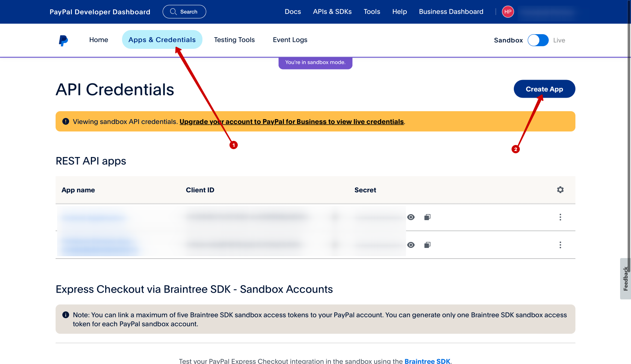Open the APIs & SDKs menu
The image size is (631, 364).
(x=332, y=12)
